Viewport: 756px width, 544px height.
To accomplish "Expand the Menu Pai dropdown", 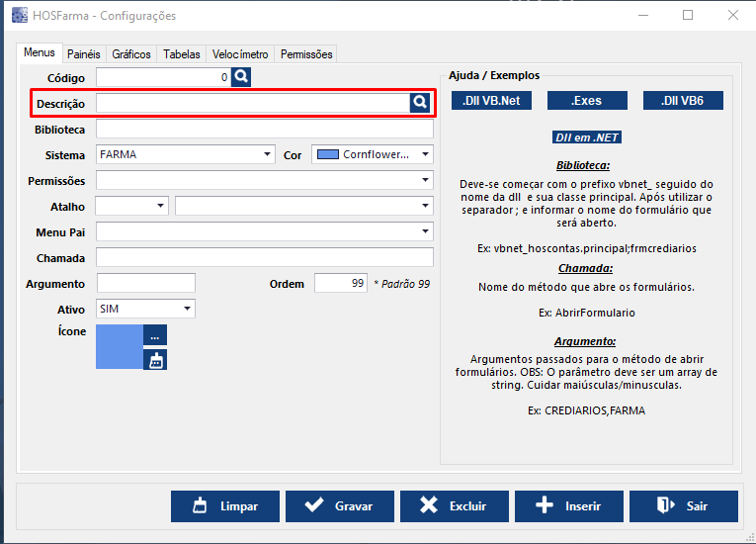I will 425,232.
